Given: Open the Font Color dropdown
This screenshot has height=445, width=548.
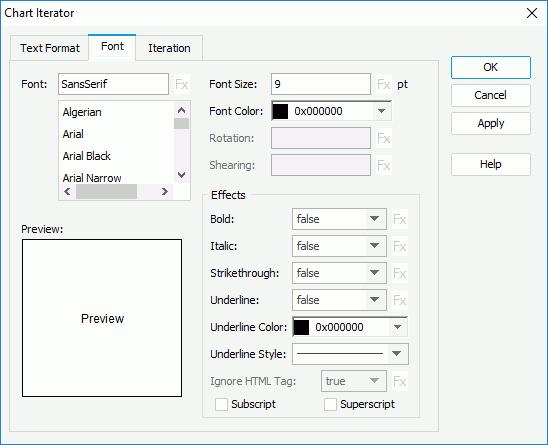Looking at the screenshot, I should coord(381,111).
